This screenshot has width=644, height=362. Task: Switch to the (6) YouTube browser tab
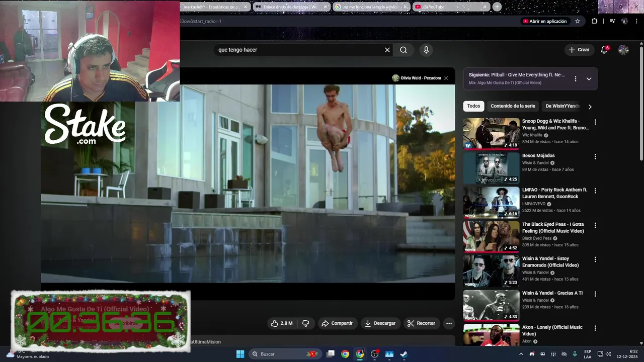point(451,7)
